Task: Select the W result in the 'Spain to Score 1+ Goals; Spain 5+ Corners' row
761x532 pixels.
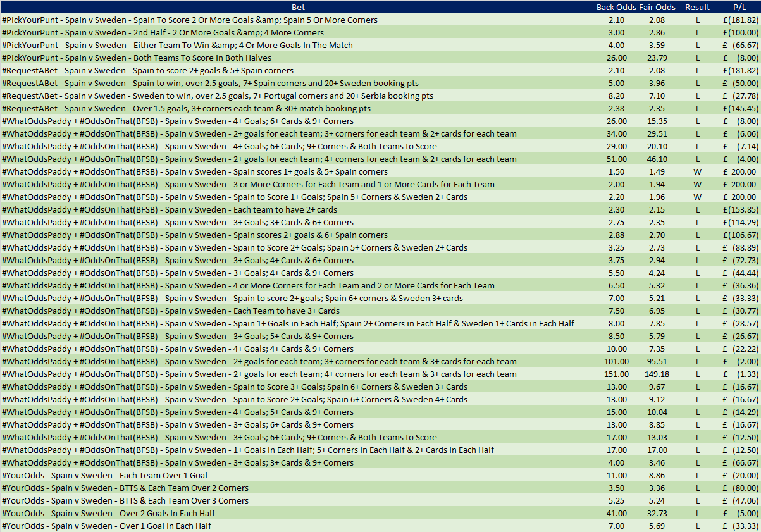Action: 698,197
